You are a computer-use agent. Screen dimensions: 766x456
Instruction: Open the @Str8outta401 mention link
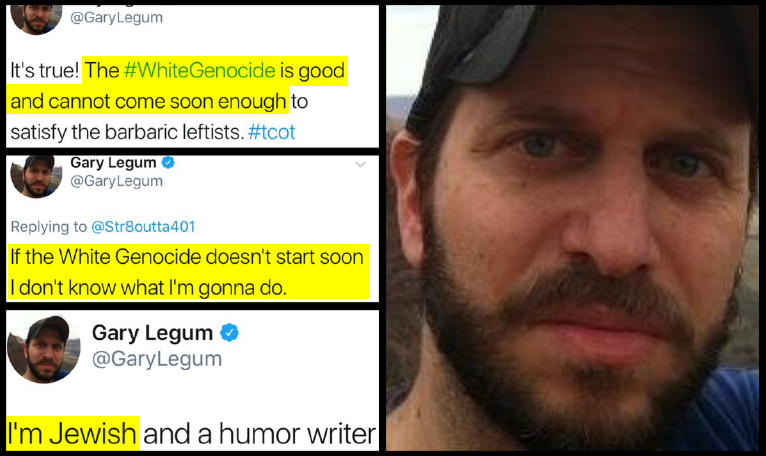click(x=143, y=227)
